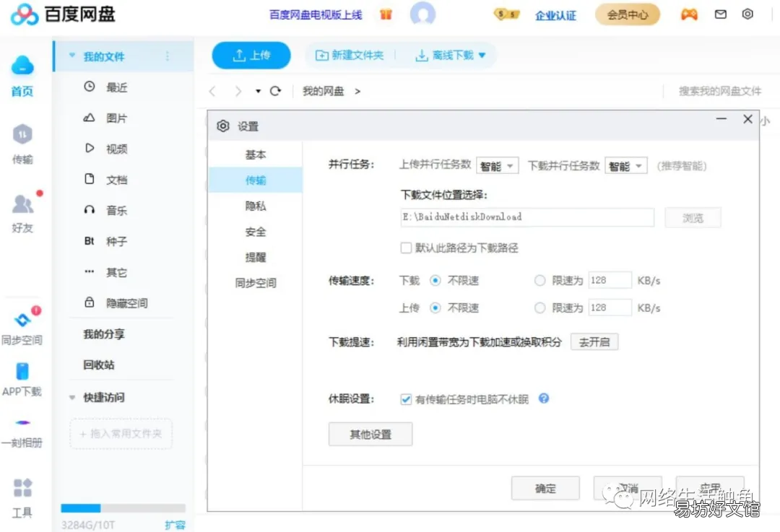
Task: Switch to 安全 settings tab
Action: [x=255, y=232]
